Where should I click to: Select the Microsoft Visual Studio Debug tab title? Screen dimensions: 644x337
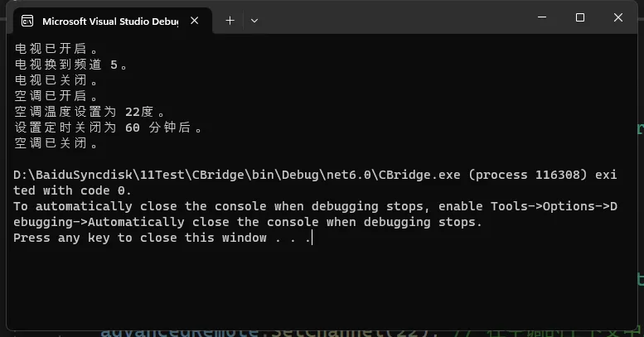(110, 22)
